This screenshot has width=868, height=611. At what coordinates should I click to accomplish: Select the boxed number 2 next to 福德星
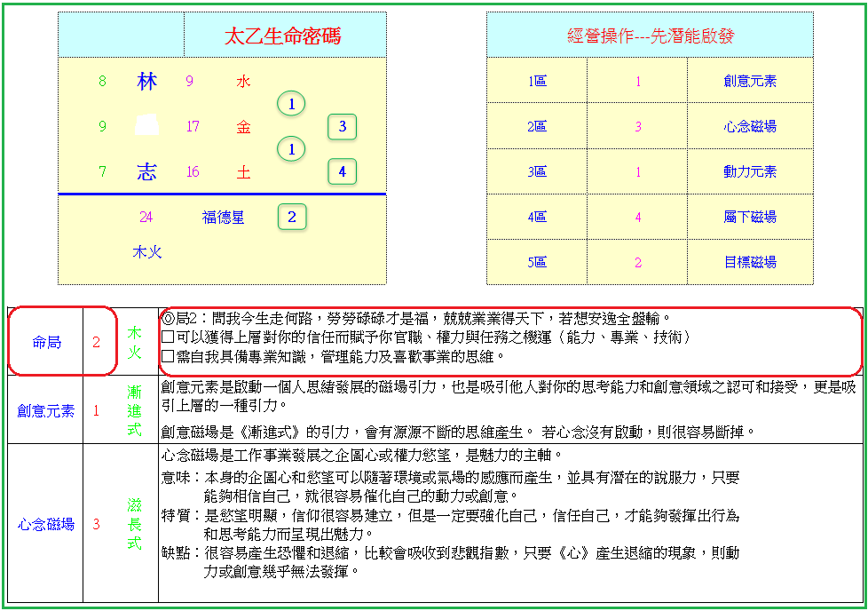pos(292,217)
